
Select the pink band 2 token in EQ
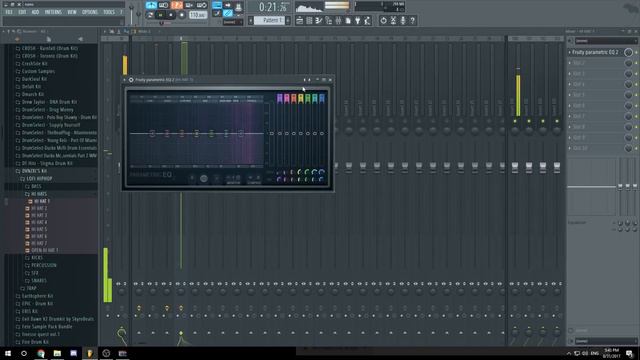(287, 98)
